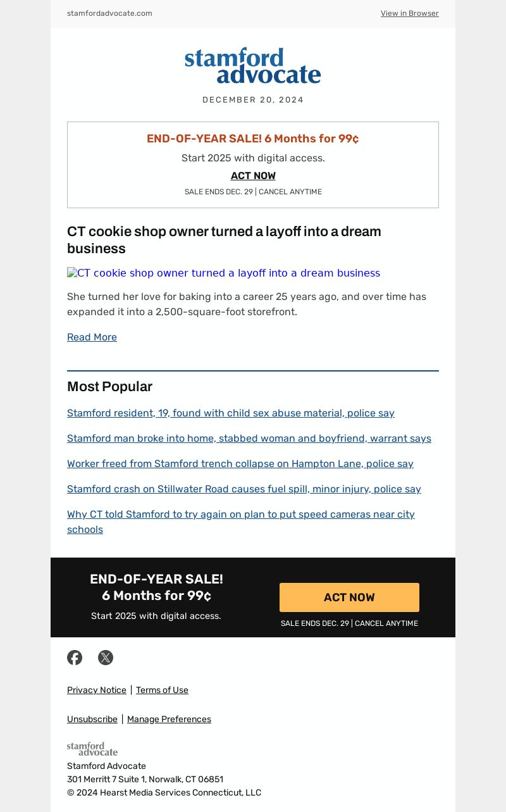Screen dimensions: 506x812
Task: Open the Terms of Use link
Action: [x=162, y=690]
